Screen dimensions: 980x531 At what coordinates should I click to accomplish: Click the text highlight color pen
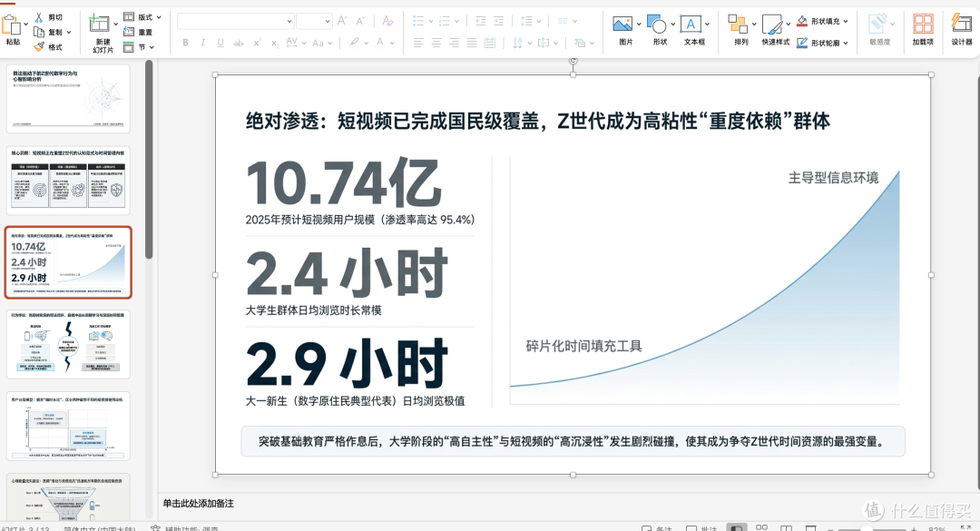pyautogui.click(x=354, y=43)
